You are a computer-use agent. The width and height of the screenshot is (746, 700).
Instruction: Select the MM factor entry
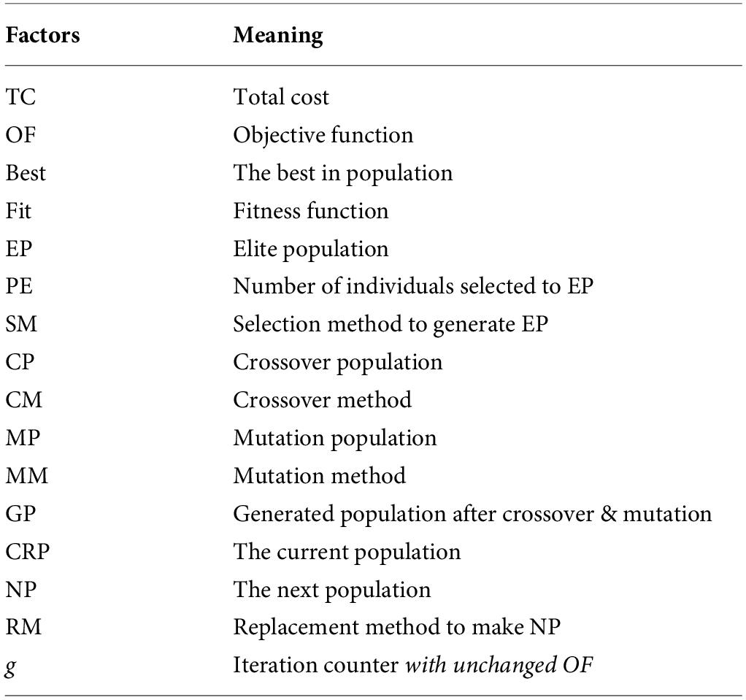click(x=26, y=475)
